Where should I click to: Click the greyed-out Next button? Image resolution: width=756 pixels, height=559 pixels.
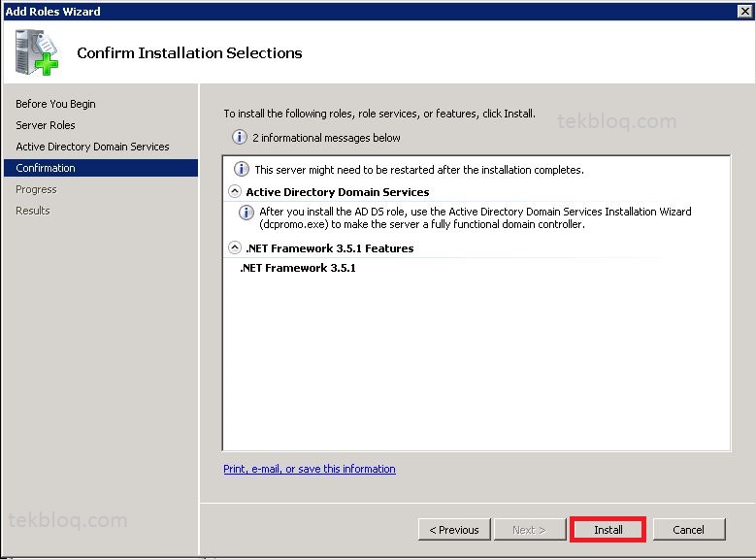pyautogui.click(x=529, y=530)
